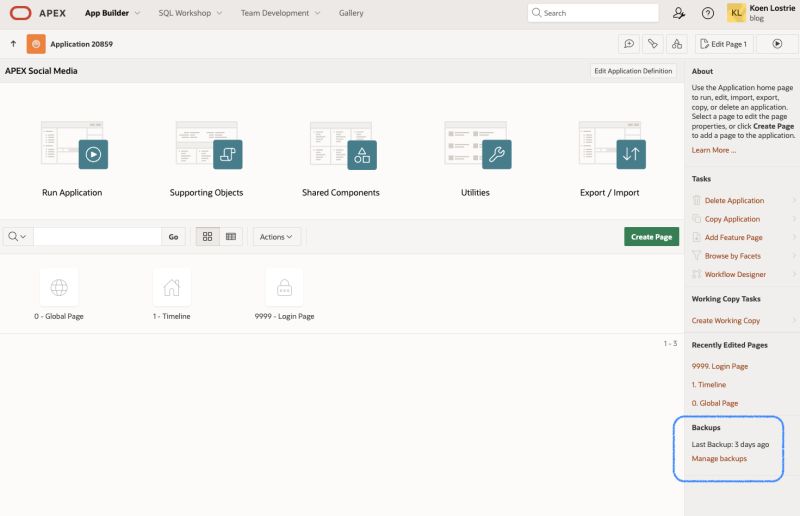Run the page with the play button

click(x=777, y=44)
